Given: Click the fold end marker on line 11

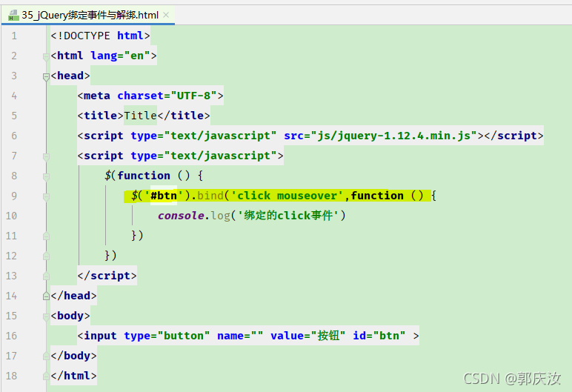Looking at the screenshot, I should 46,236.
